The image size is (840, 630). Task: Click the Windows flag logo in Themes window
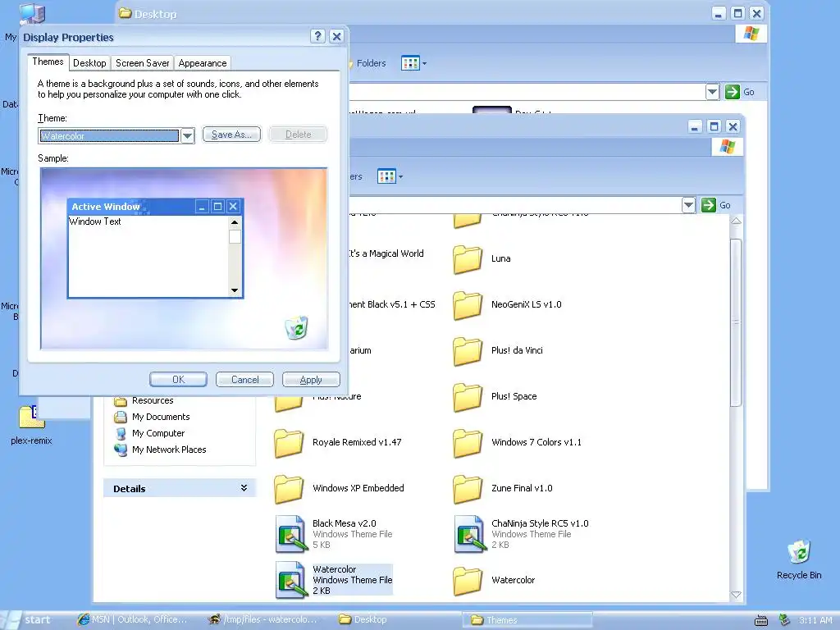pyautogui.click(x=728, y=147)
